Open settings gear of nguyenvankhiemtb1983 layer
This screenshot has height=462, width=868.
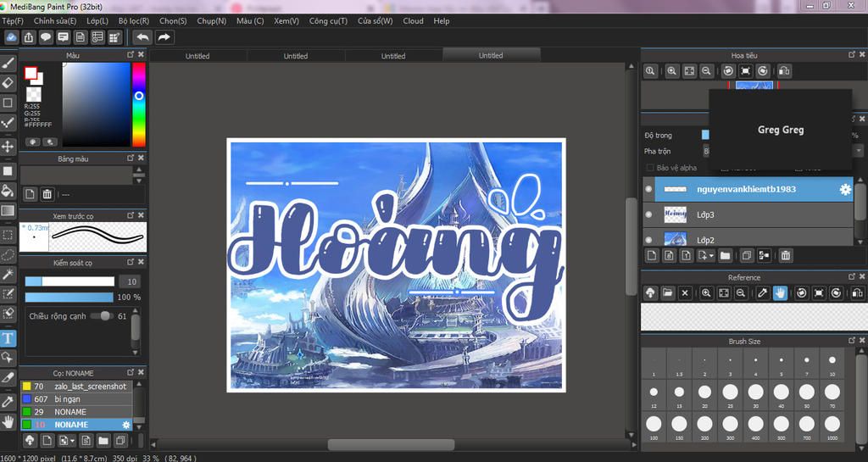(x=845, y=189)
